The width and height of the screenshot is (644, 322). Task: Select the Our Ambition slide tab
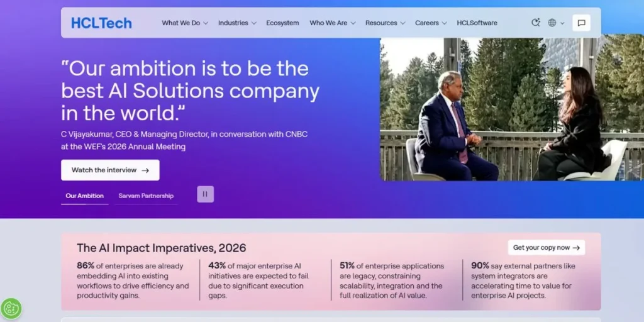point(85,196)
